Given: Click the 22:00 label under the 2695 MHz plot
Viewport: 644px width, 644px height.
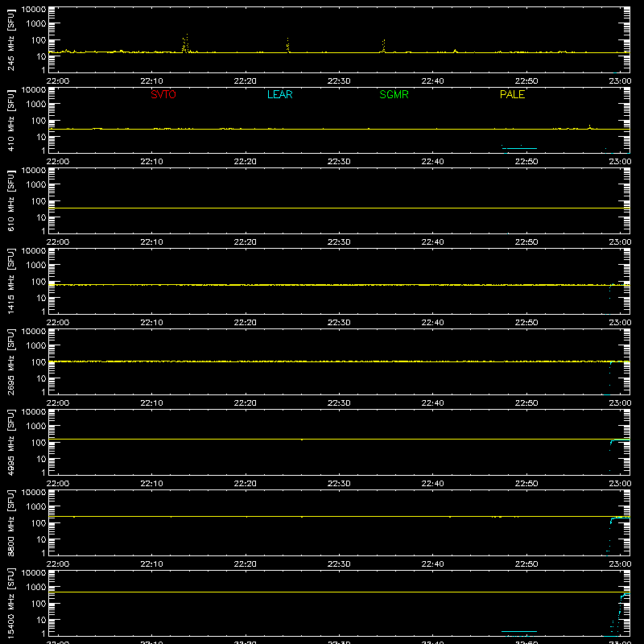Looking at the screenshot, I should 58,403.
